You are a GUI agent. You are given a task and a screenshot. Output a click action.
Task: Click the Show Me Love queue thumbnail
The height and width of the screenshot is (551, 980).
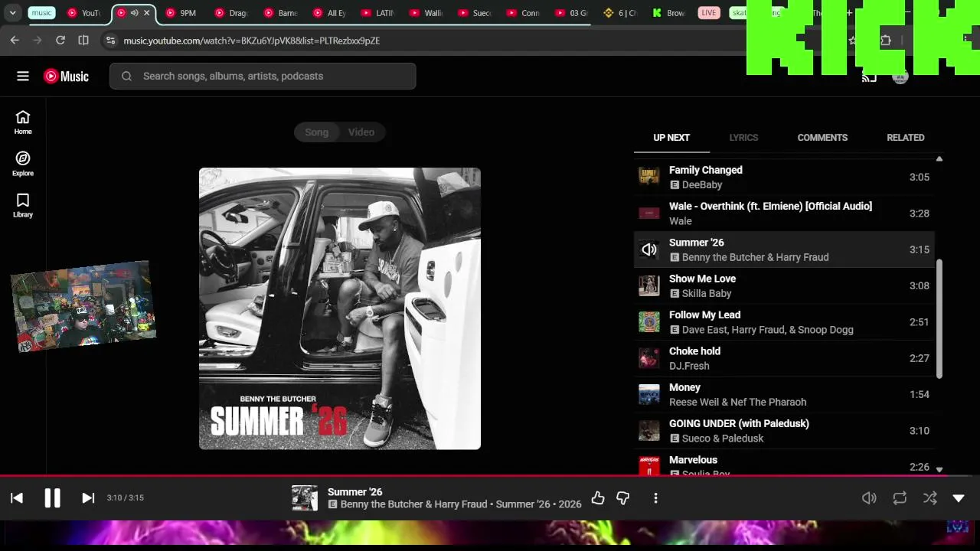[x=649, y=285]
